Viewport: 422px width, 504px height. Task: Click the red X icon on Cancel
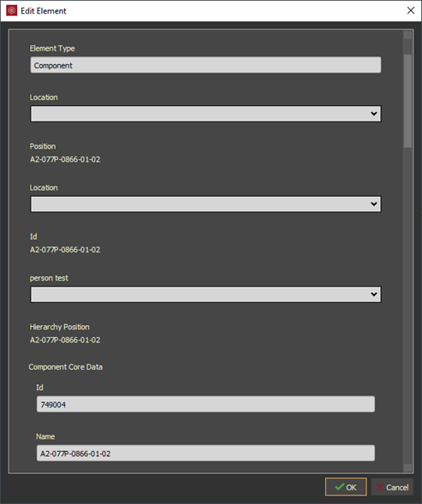(x=379, y=487)
